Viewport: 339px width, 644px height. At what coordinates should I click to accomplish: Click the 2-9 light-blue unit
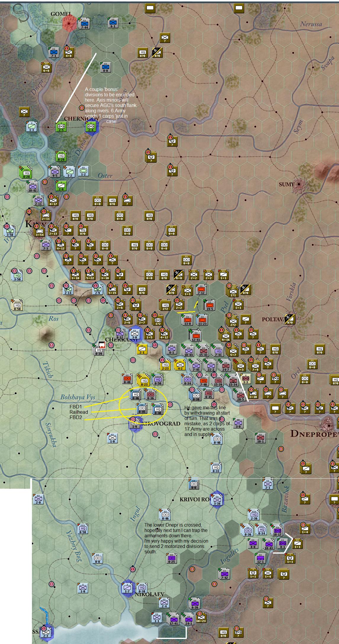(x=98, y=290)
